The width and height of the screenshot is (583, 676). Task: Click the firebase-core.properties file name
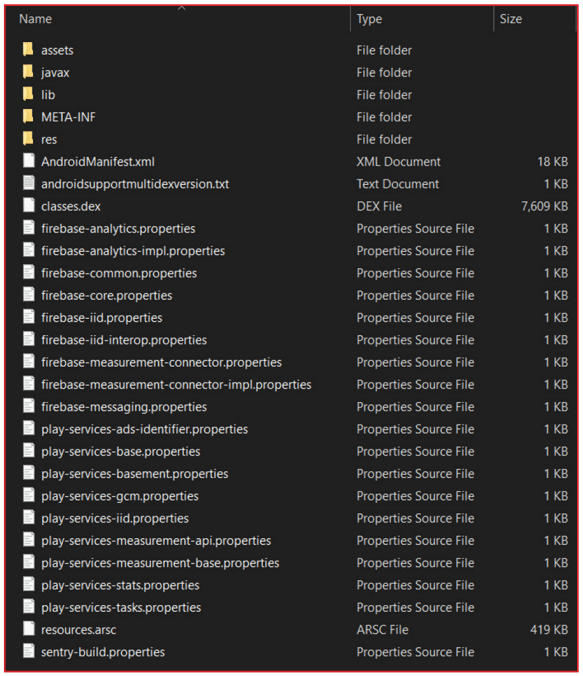[x=107, y=296]
